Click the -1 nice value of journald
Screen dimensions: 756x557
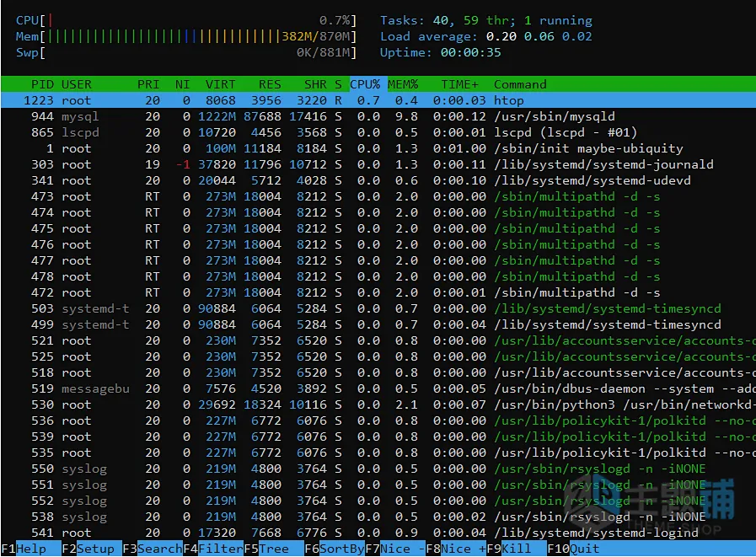(x=183, y=164)
